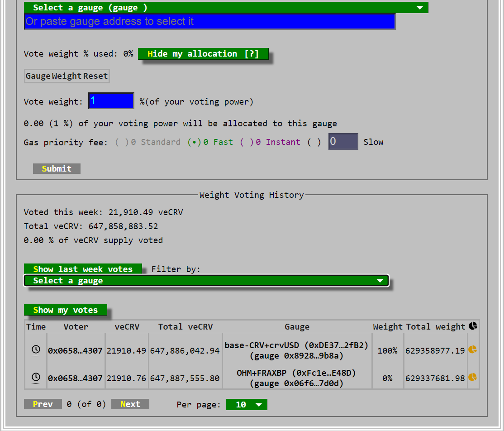Click the veCRV column header
Viewport: 504px width, 431px height.
(127, 327)
